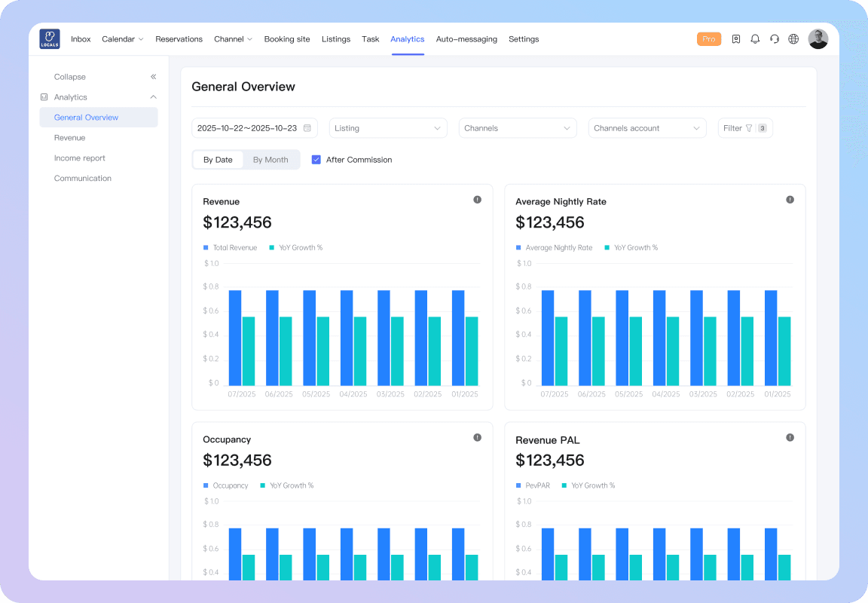Switch to By Month view
Screen dimensions: 868x603
click(270, 160)
